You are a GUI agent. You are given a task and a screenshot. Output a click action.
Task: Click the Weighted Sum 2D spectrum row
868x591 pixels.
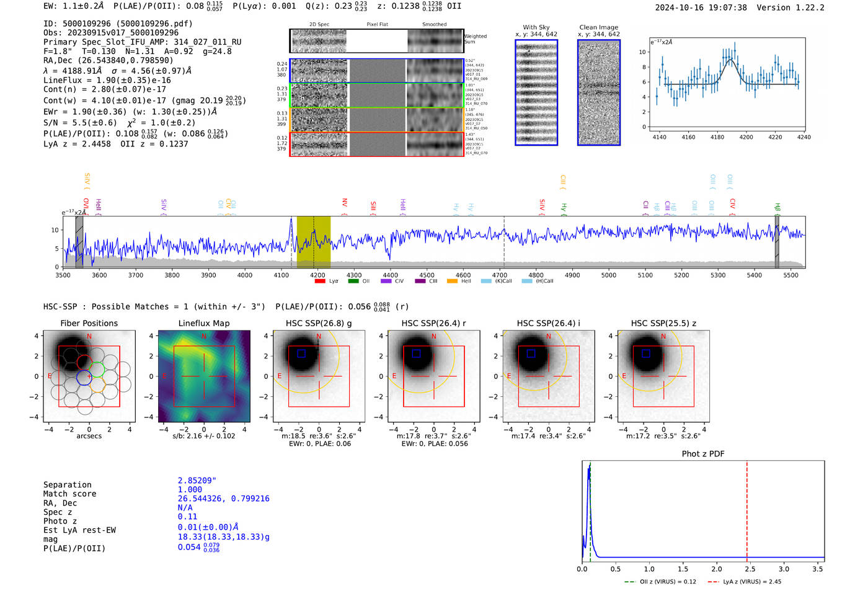coord(377,41)
